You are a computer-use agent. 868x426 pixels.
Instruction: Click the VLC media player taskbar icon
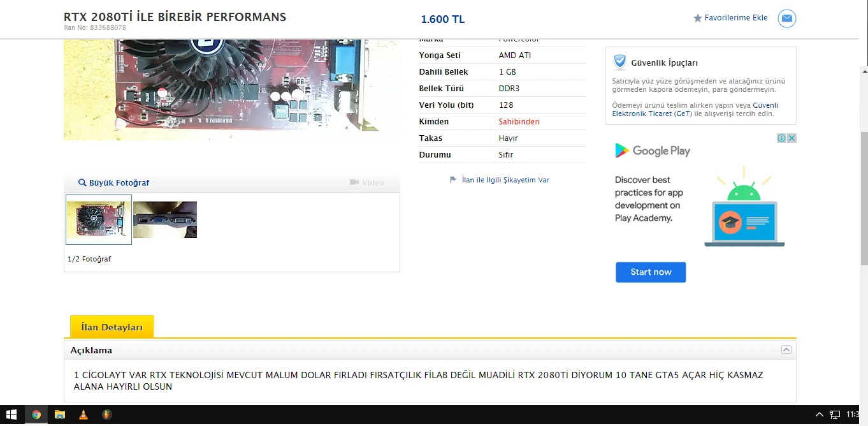(83, 415)
